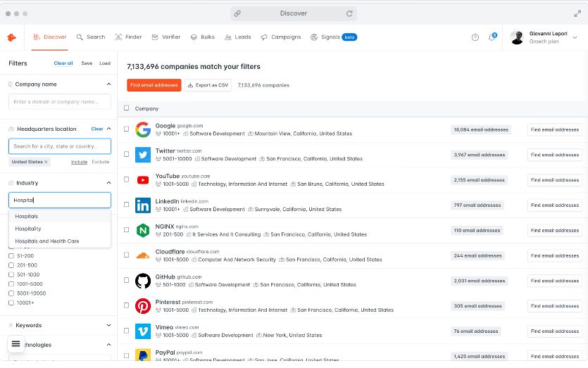
Task: Focus the Industry input containing Hospital
Action: 60,200
